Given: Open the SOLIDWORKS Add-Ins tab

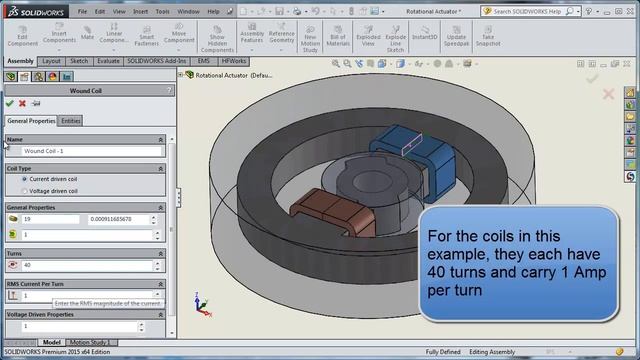Looking at the screenshot, I should pyautogui.click(x=156, y=61).
